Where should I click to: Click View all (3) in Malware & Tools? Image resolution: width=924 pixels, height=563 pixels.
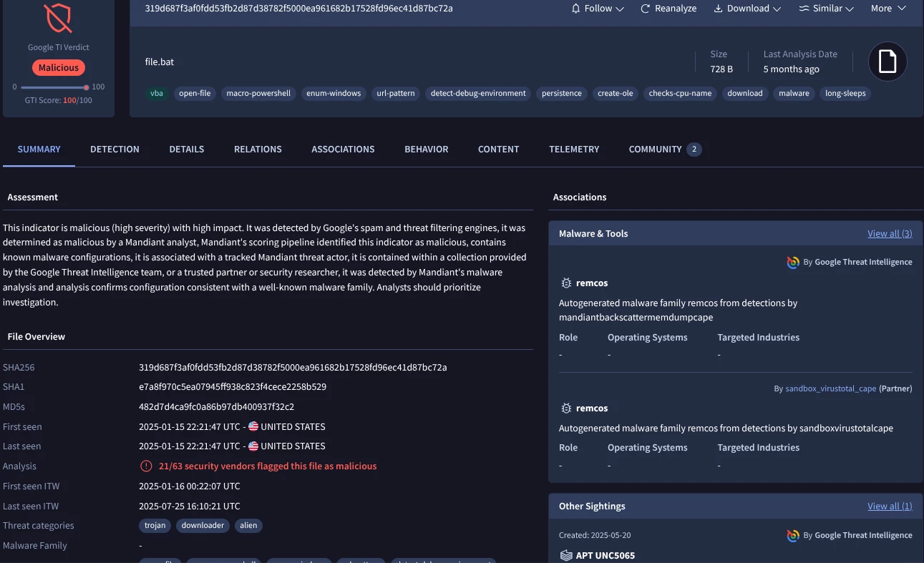890,234
